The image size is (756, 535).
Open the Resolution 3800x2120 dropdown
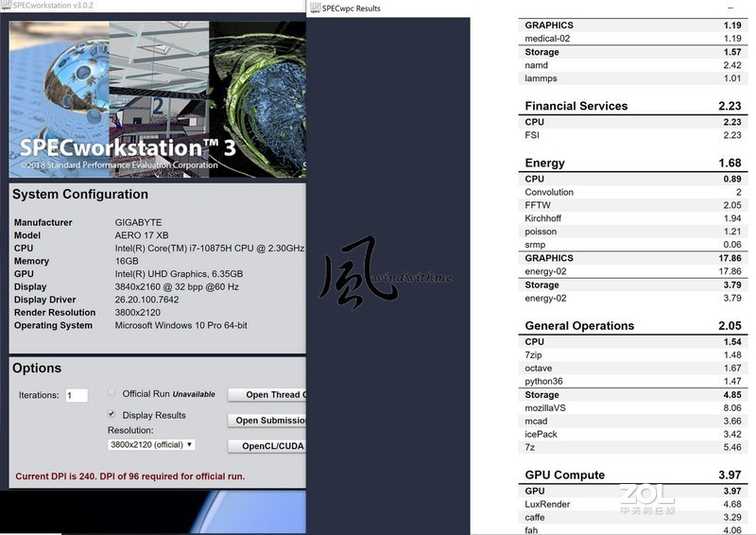tap(151, 445)
